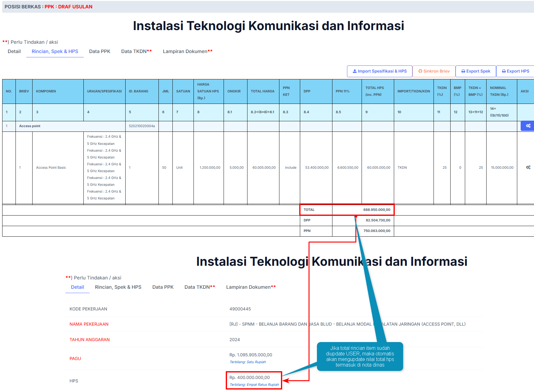The height and width of the screenshot is (392, 534).
Task: Click the Export HPS button
Action: pyautogui.click(x=515, y=71)
